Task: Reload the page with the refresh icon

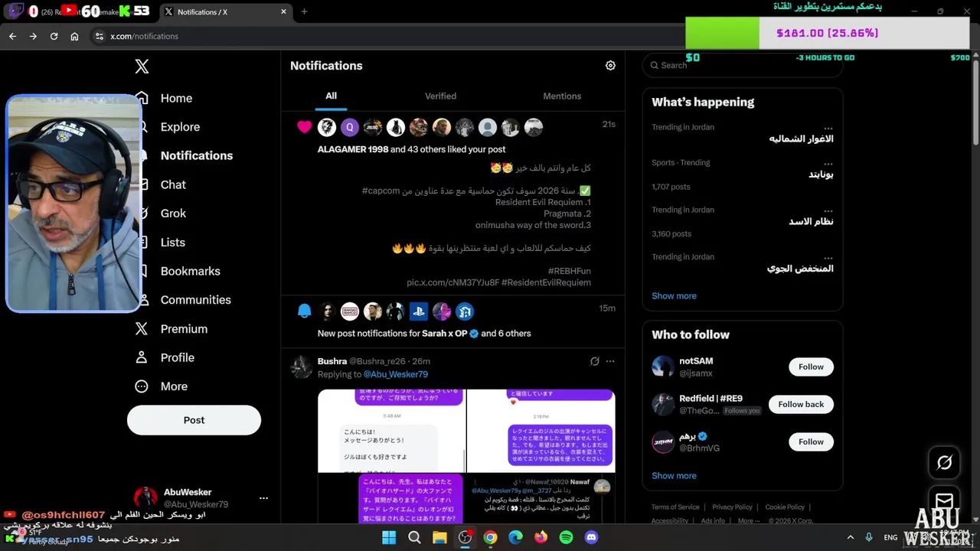Action: click(x=54, y=36)
